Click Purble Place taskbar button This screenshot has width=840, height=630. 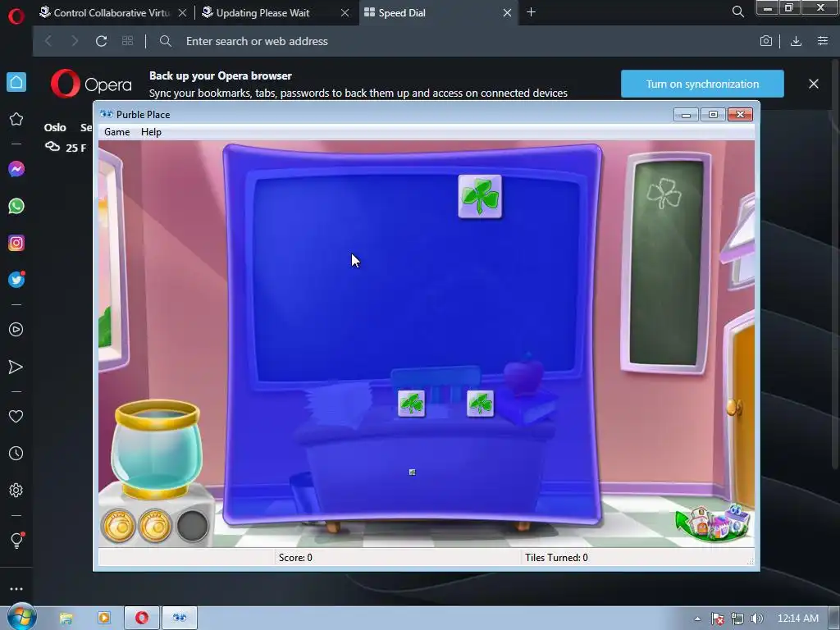tap(180, 619)
